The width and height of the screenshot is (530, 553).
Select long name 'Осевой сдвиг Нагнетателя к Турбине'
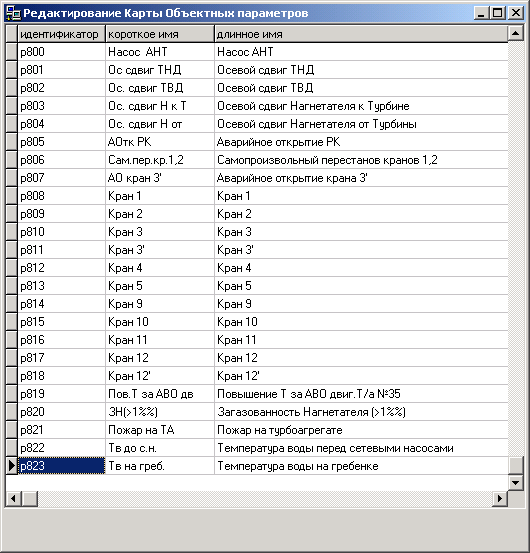pos(361,106)
